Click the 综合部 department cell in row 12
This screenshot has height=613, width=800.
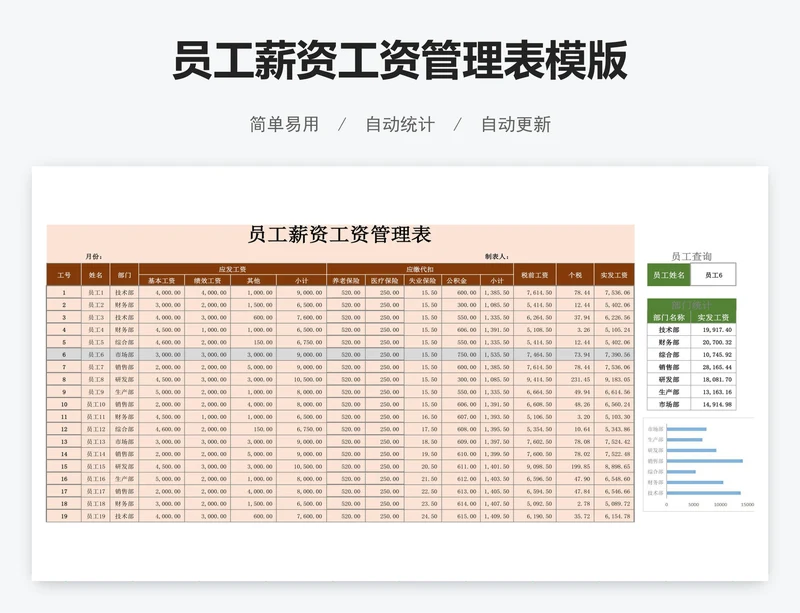pos(124,429)
